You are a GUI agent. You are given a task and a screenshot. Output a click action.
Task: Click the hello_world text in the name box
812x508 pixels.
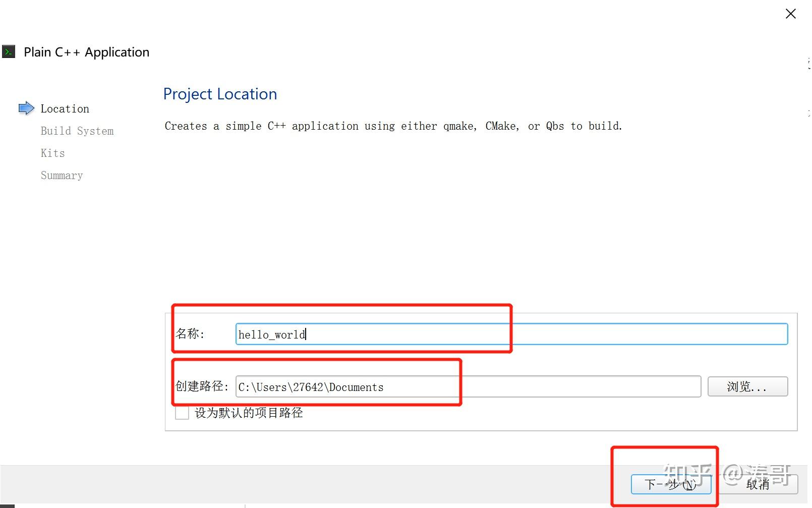coord(271,334)
